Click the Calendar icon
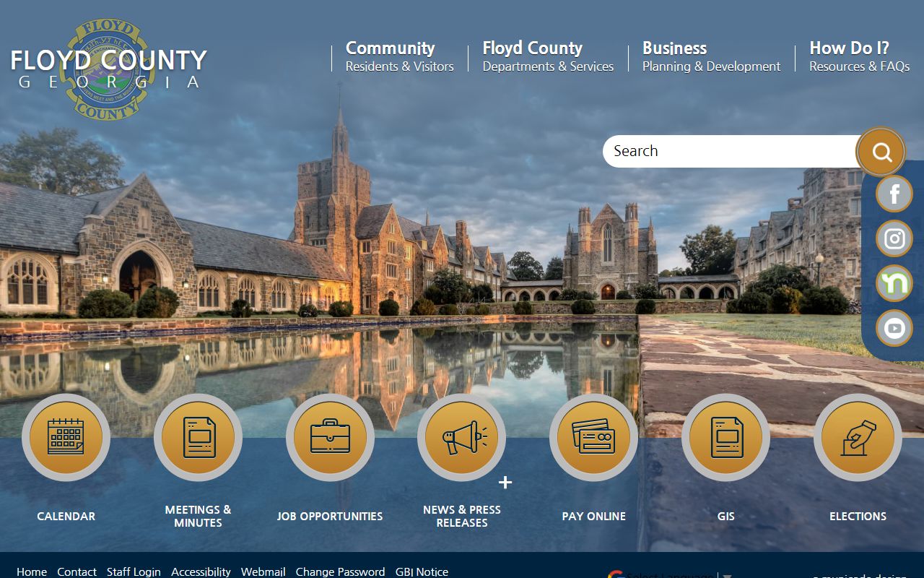 click(66, 437)
